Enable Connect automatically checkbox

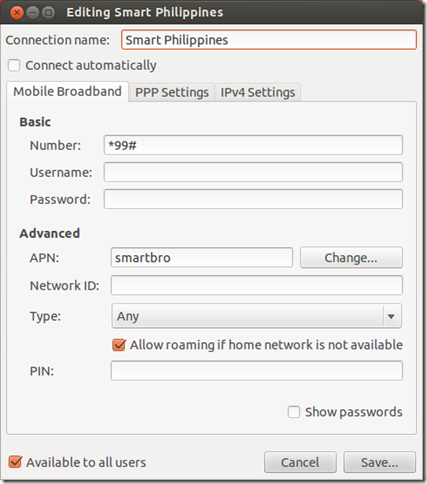tap(14, 65)
